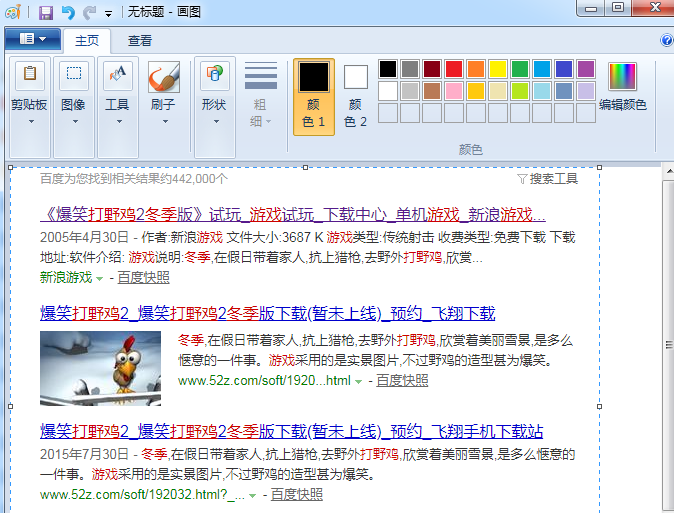
Task: Activate the 颜色 2 (Color 2) selector
Action: point(356,96)
